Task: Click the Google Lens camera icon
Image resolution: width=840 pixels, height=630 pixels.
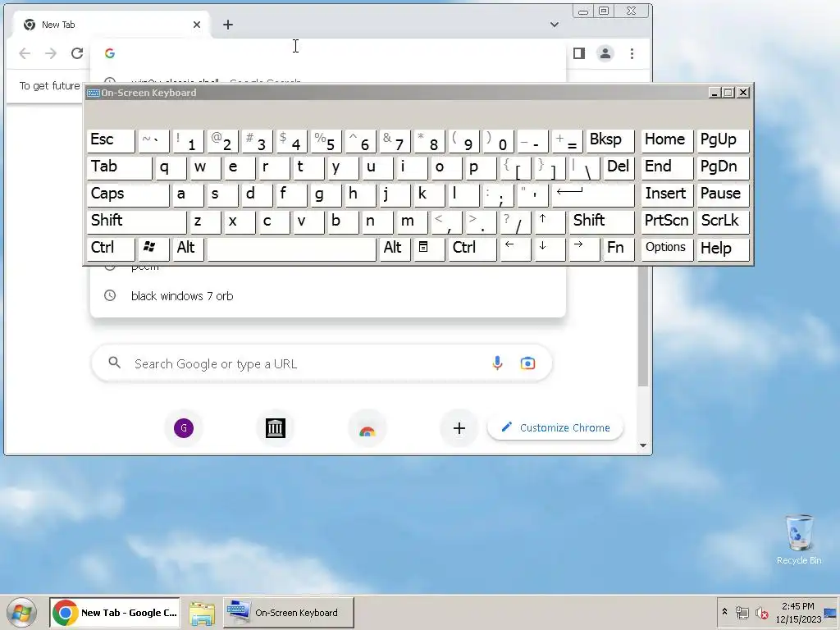Action: [527, 363]
